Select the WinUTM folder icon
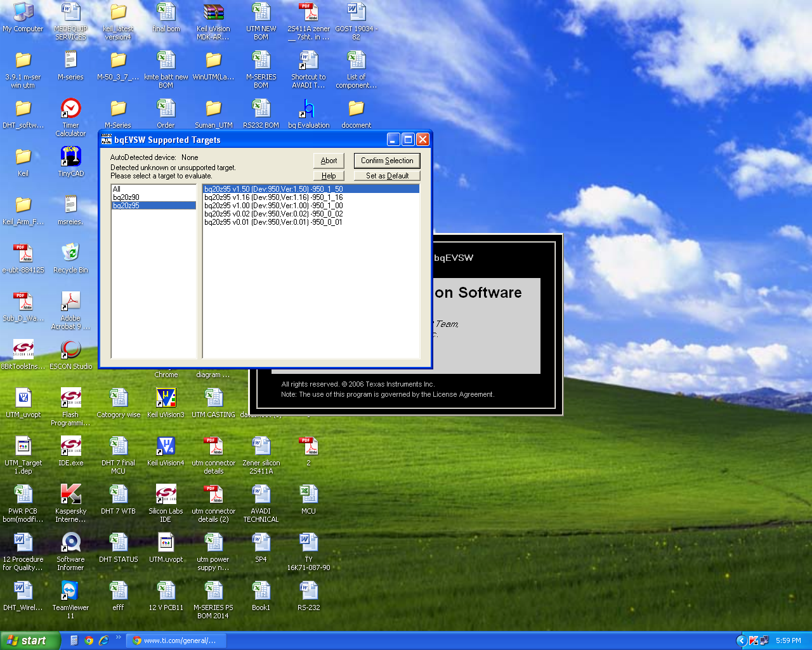 click(x=213, y=65)
